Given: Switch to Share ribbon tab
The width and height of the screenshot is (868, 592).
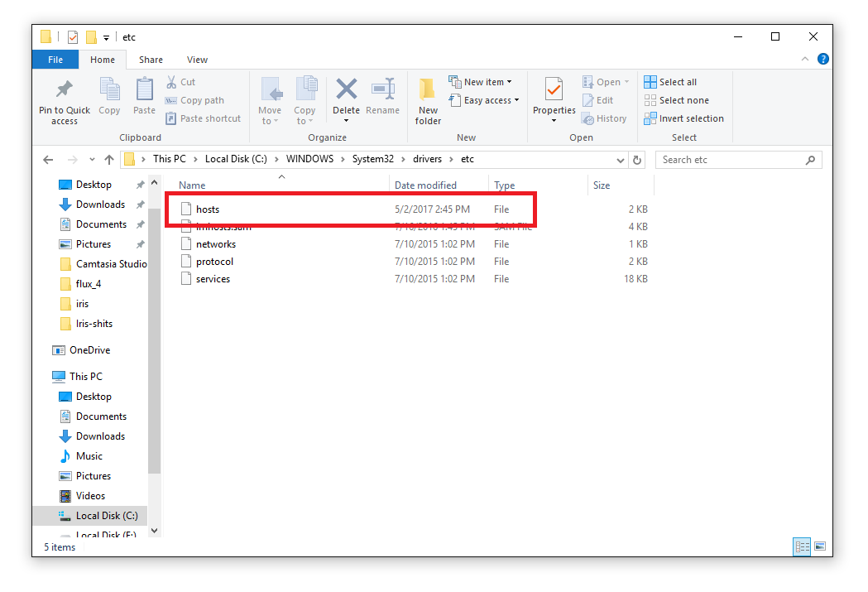Looking at the screenshot, I should (151, 60).
